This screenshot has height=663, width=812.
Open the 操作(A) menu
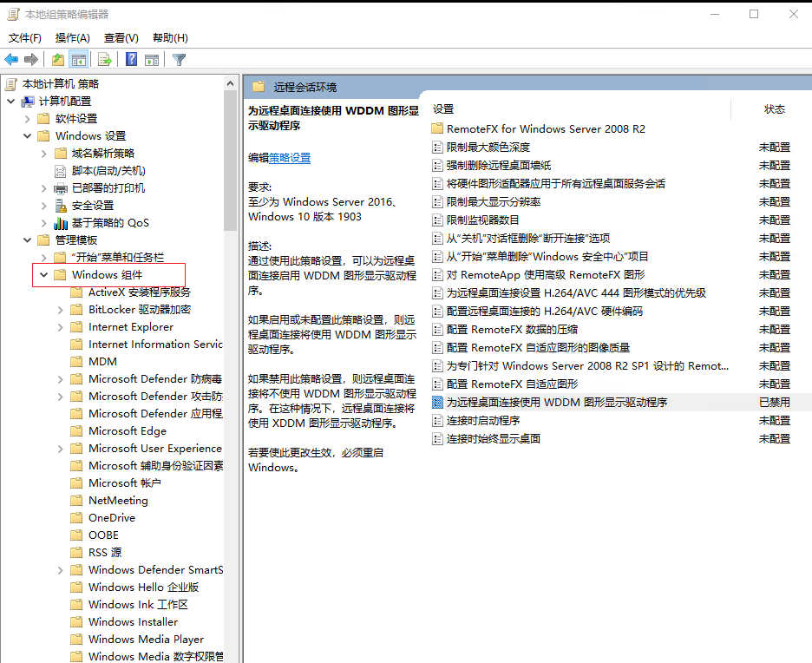72,38
